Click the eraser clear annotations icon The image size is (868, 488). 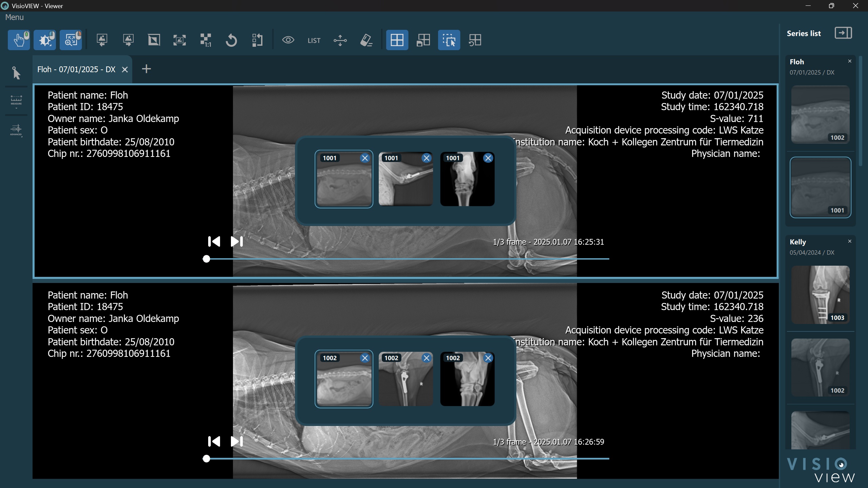(x=366, y=40)
